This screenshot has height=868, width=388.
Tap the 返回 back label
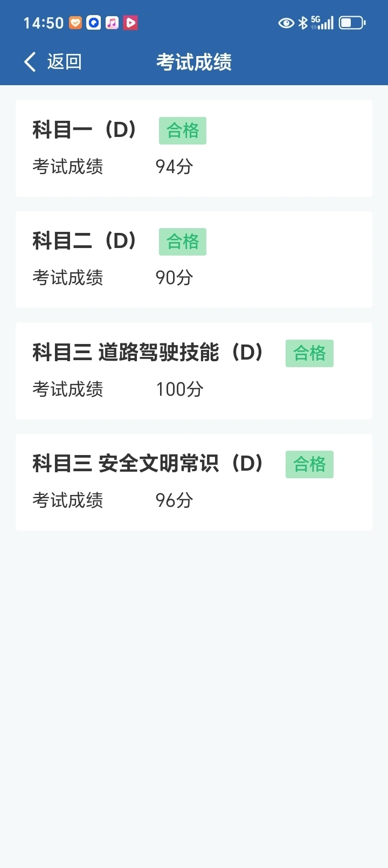click(x=64, y=62)
